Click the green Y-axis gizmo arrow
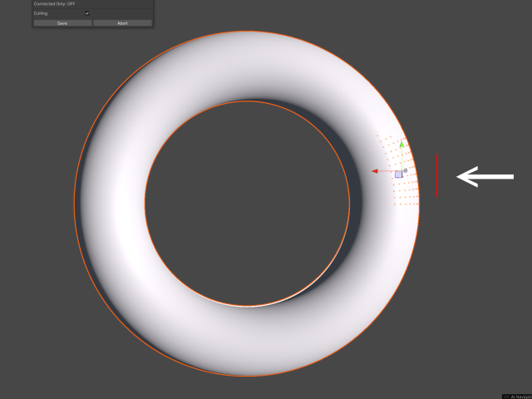Image resolution: width=532 pixels, height=399 pixels. [x=401, y=144]
